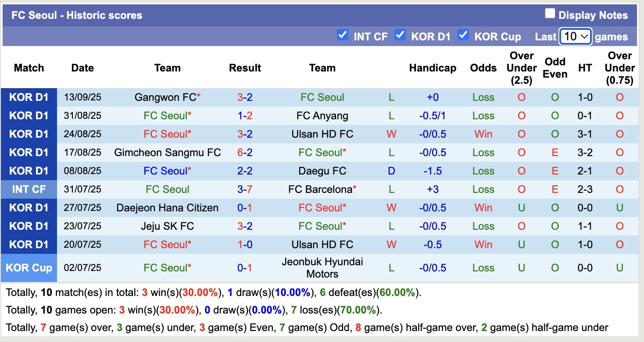This screenshot has height=342, width=644.
Task: Disable the KOR D1 filter checkbox
Action: point(400,36)
